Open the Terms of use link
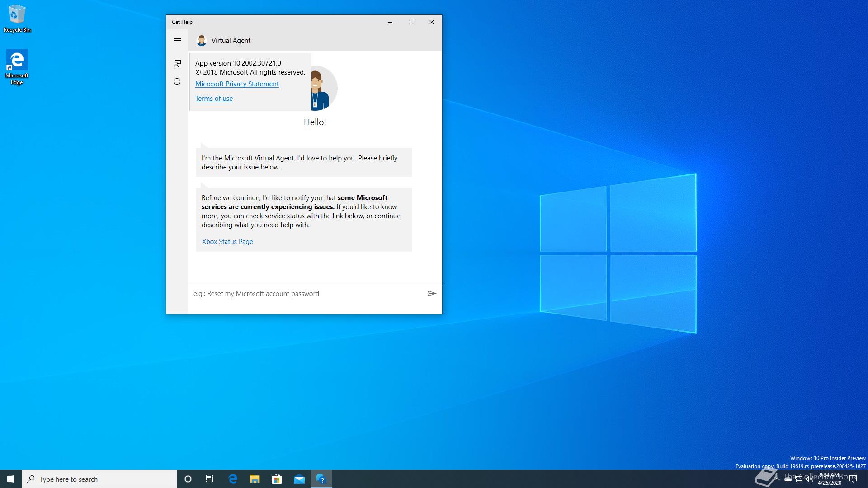Viewport: 868px width, 488px height. pos(214,99)
